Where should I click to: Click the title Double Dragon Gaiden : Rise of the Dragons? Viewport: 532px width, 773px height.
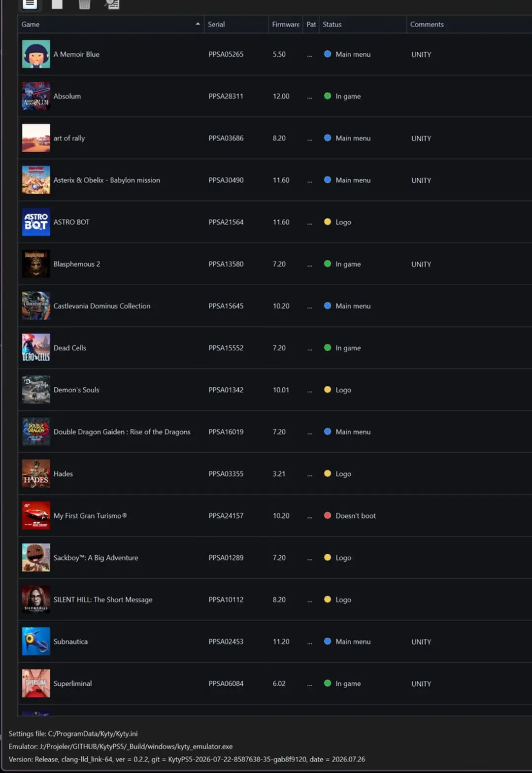pos(122,432)
